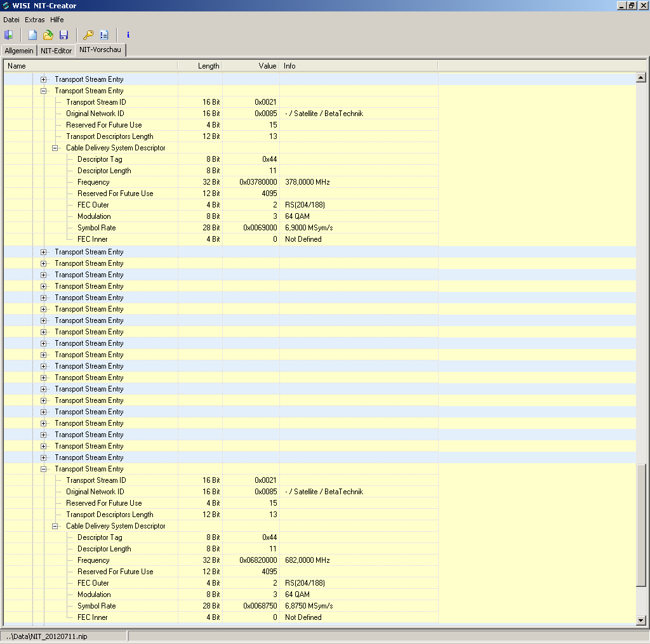Click the list document toolbar icon
Screen dimensions: 650x644
click(x=104, y=35)
